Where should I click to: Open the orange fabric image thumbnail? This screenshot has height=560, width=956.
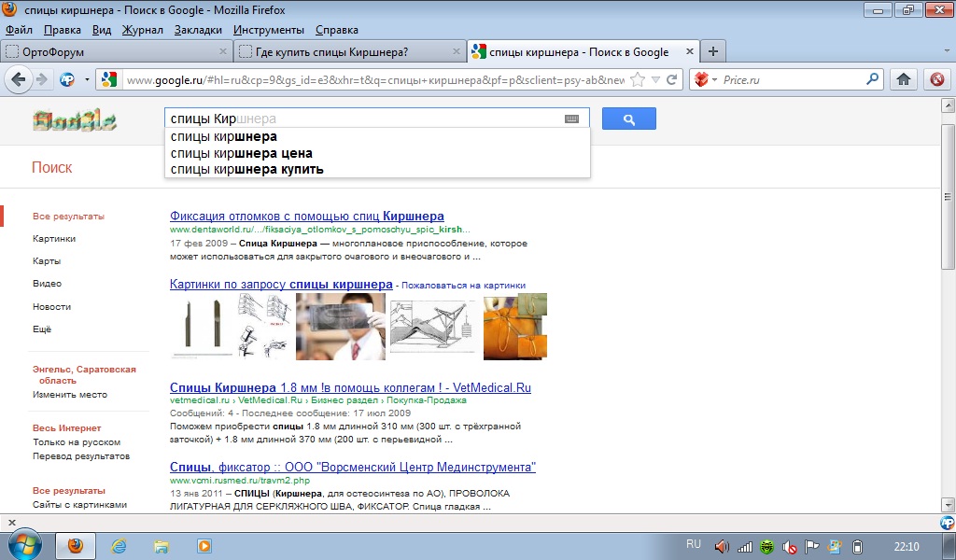[515, 326]
